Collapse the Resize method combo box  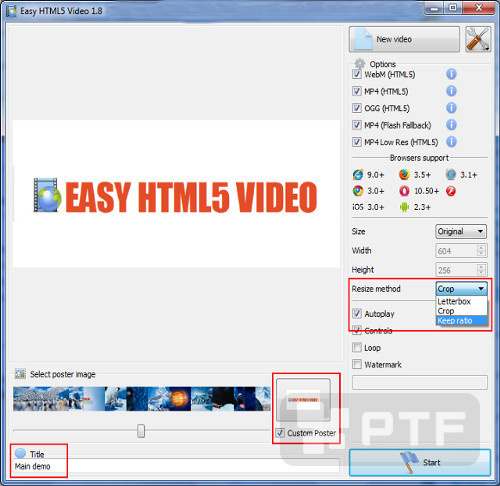[x=462, y=289]
